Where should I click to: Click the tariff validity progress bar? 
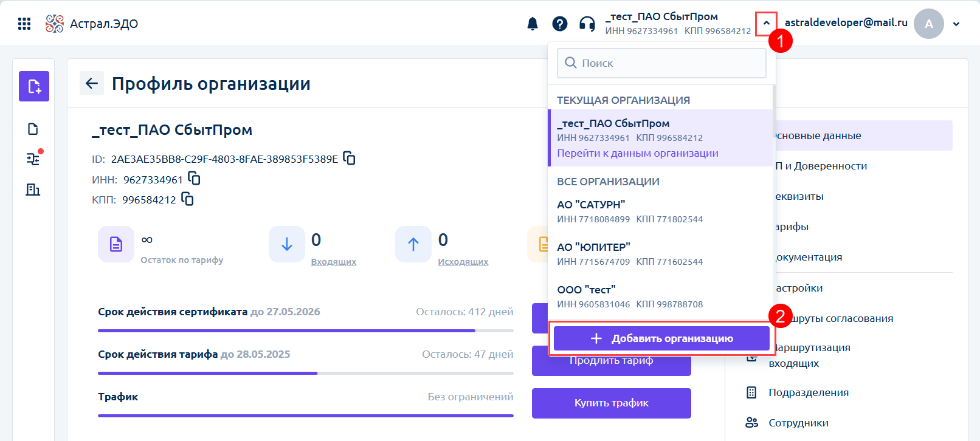[x=306, y=373]
